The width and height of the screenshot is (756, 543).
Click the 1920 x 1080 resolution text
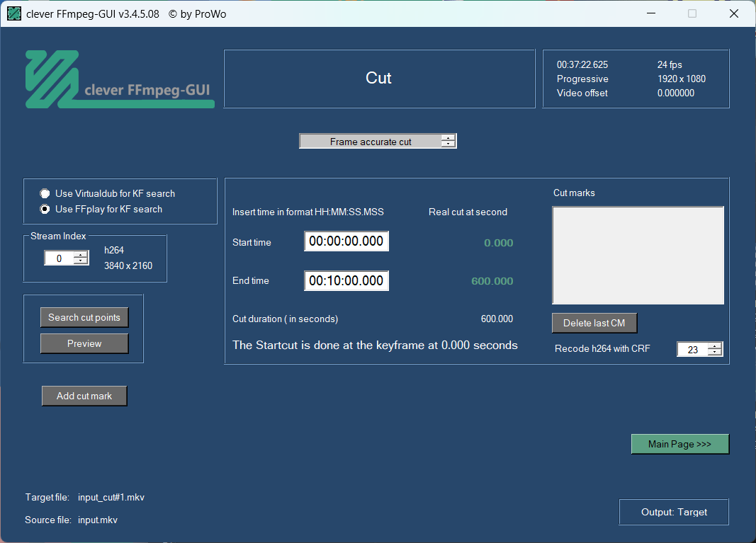(x=682, y=79)
